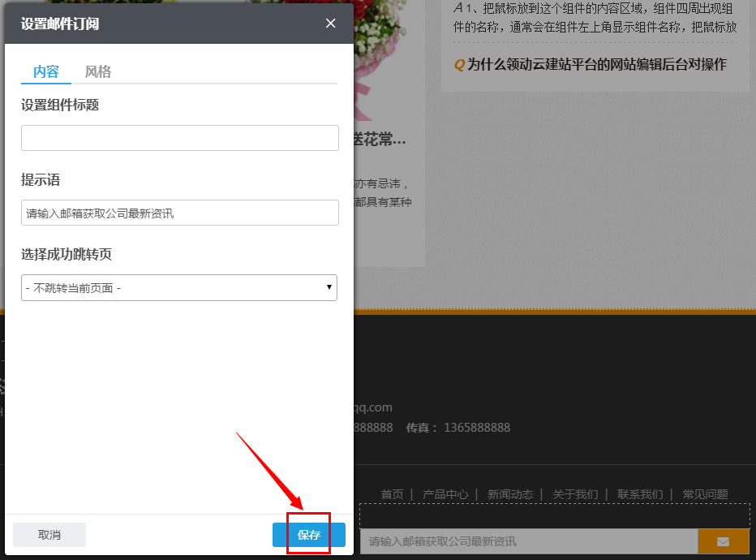Click the 联系我们 footer link

pos(641,493)
